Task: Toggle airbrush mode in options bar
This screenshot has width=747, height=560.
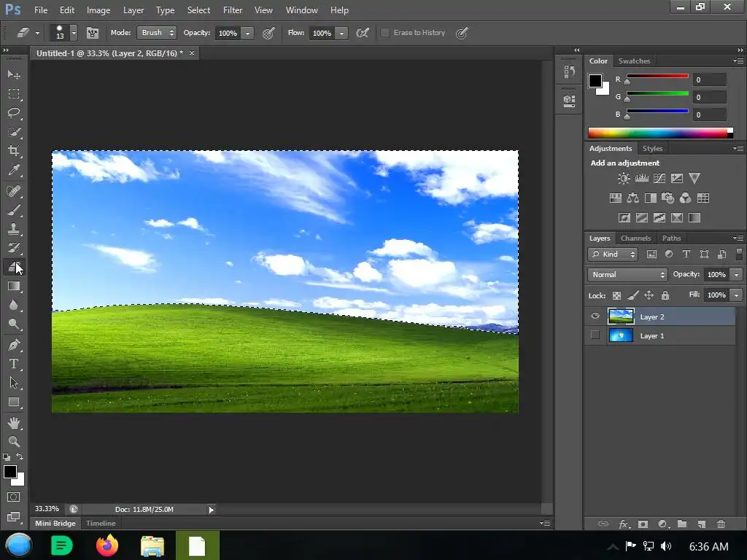Action: [363, 33]
